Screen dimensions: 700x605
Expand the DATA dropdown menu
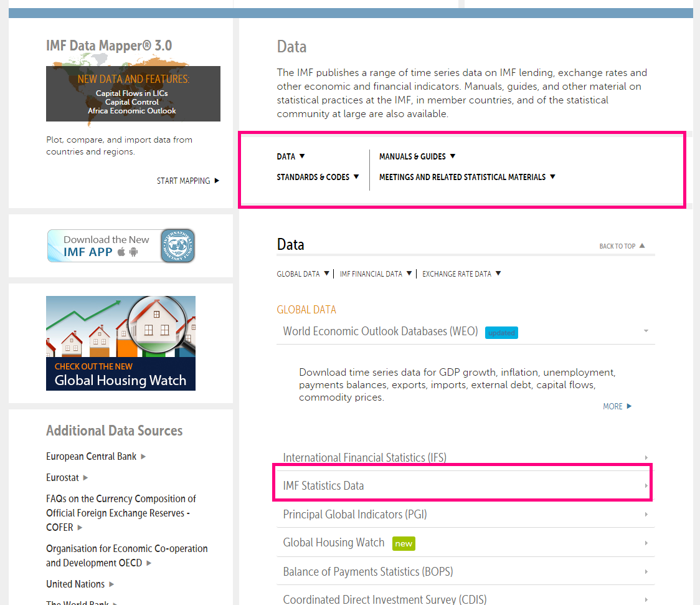291,156
